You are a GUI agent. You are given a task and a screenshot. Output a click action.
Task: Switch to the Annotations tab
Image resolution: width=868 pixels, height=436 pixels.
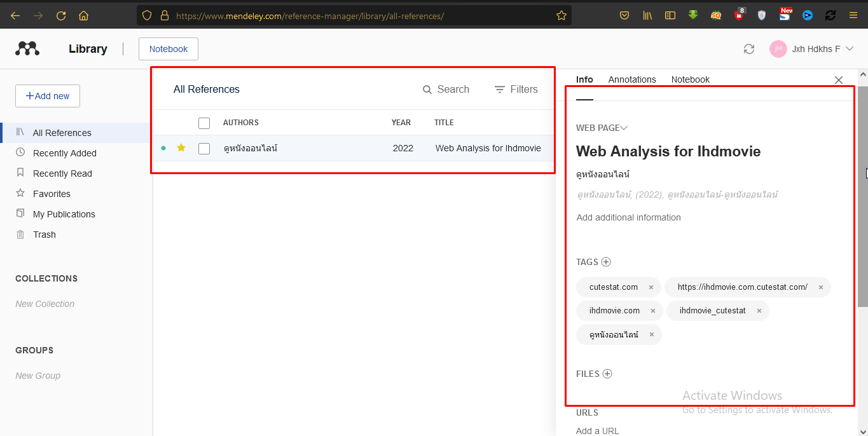click(x=632, y=79)
